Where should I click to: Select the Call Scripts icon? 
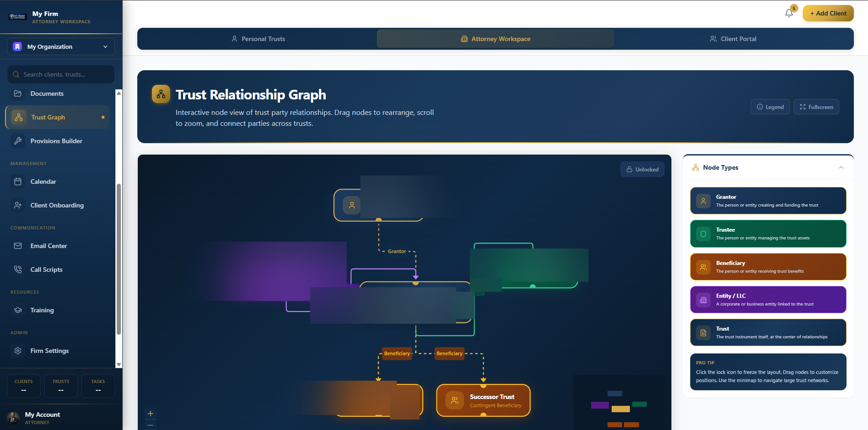[x=18, y=269]
